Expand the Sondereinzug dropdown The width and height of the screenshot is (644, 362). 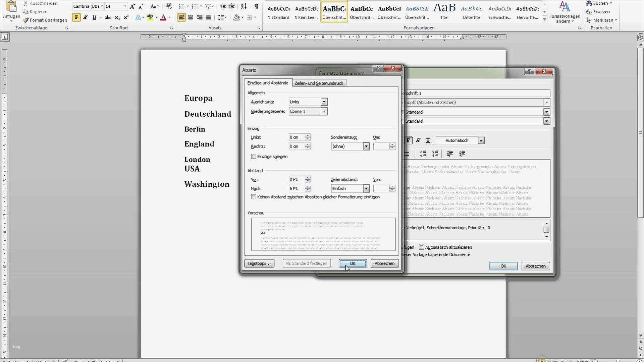point(366,146)
